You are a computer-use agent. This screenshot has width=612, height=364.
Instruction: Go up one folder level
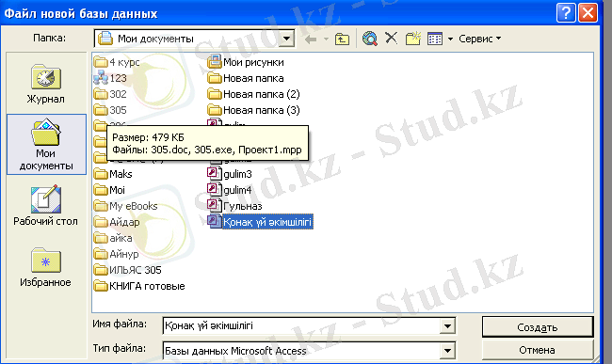(342, 39)
